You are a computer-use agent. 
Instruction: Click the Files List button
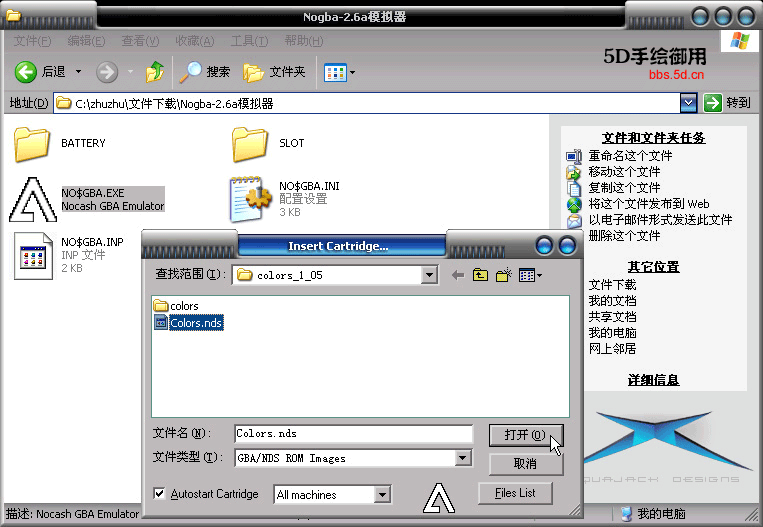(x=515, y=493)
